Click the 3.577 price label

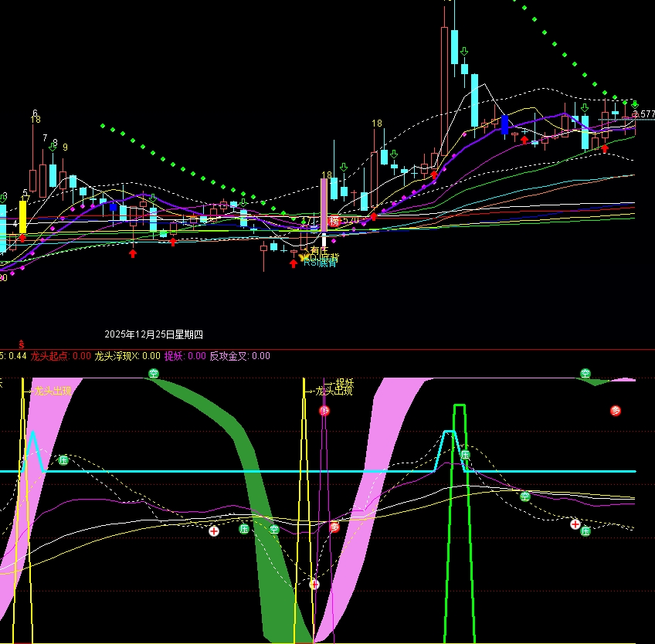[x=643, y=114]
